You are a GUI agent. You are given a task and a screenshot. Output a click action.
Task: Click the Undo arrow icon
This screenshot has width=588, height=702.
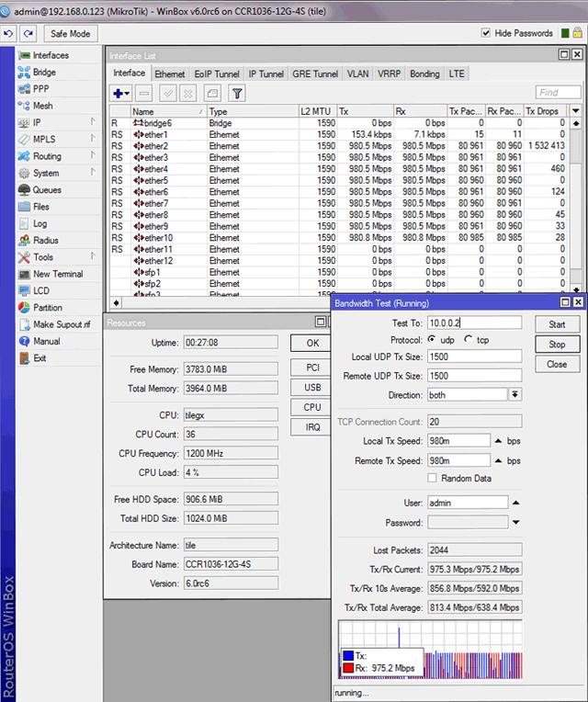tap(8, 34)
